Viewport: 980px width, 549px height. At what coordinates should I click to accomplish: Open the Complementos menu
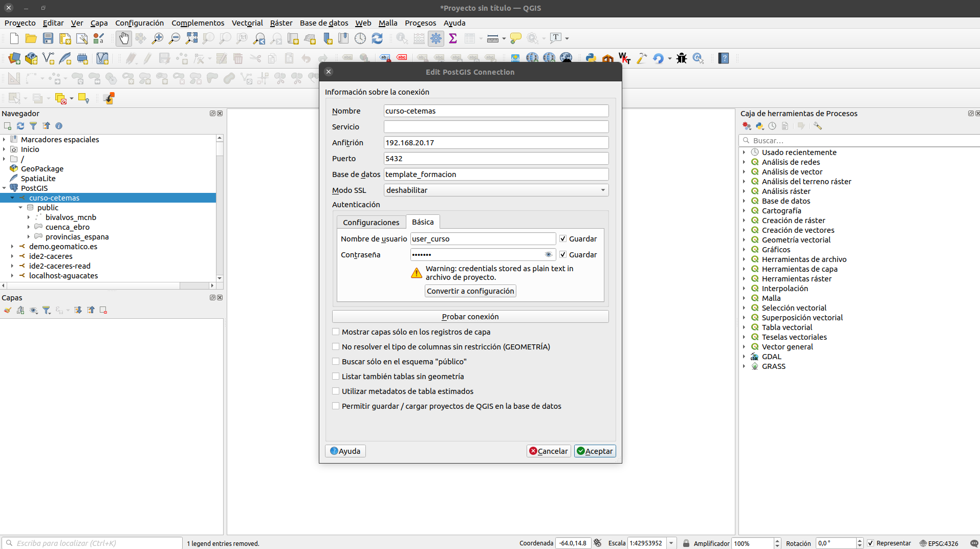coord(198,23)
